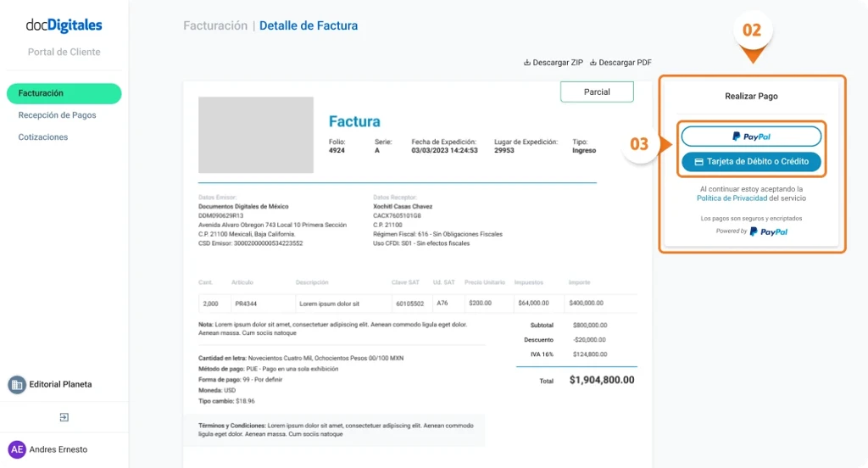
Task: Download the invoice as ZIP
Action: point(554,63)
